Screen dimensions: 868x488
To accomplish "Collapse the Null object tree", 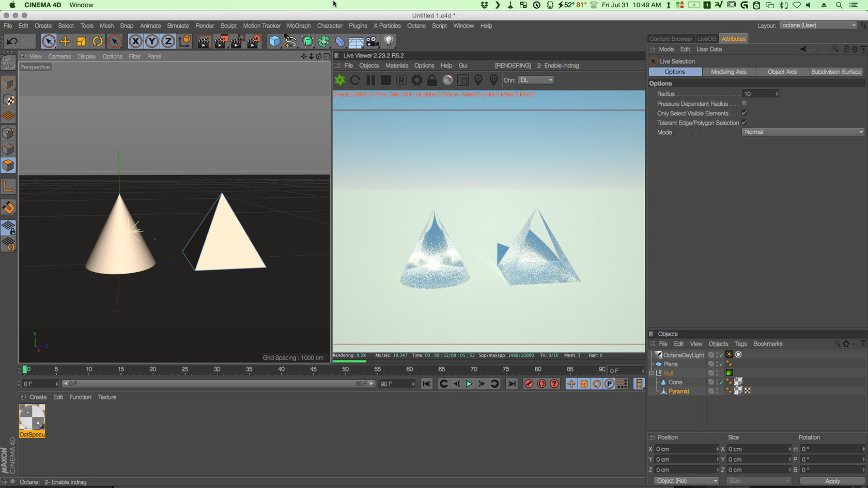I will [x=652, y=373].
